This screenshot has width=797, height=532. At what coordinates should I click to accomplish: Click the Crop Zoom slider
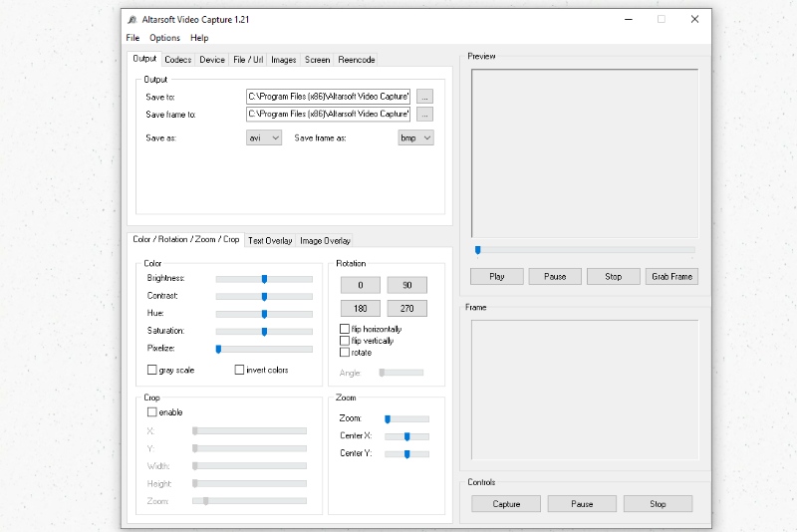(x=250, y=501)
